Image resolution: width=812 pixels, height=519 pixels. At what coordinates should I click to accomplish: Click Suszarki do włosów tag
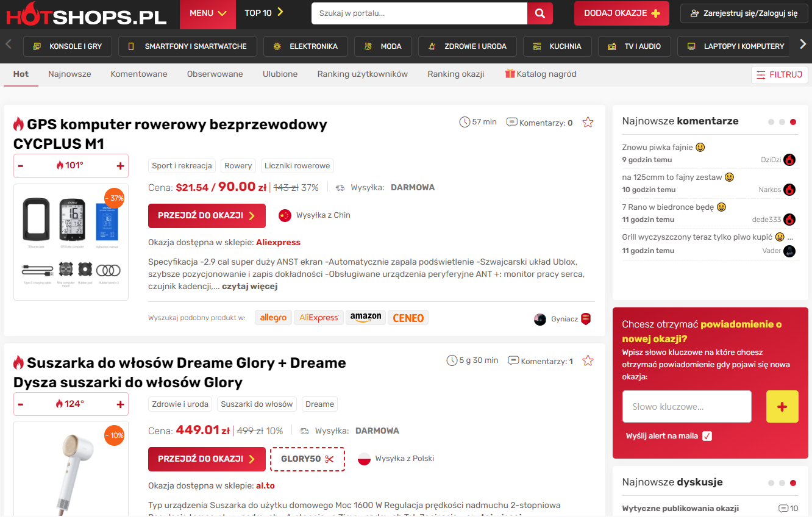coord(257,404)
